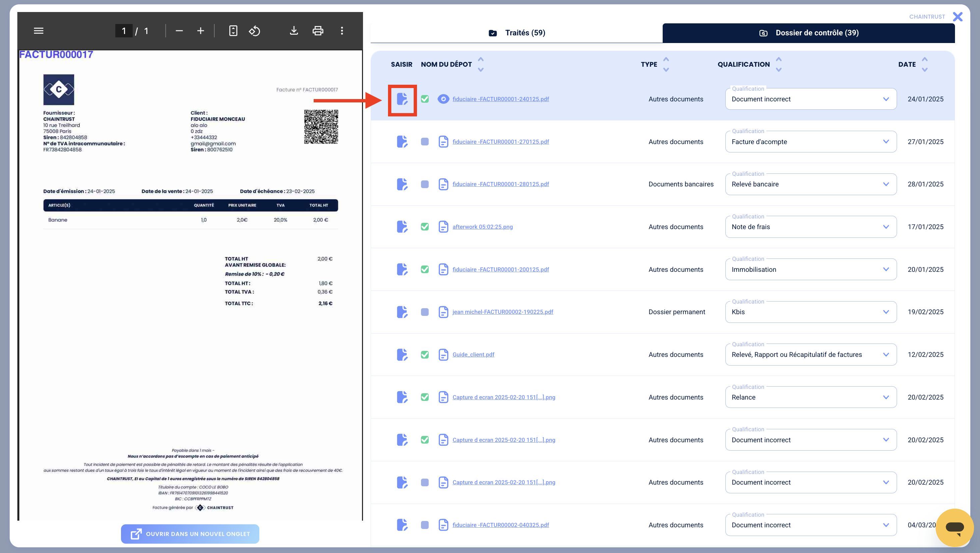Open PDF viewer more actions menu

[x=342, y=31]
